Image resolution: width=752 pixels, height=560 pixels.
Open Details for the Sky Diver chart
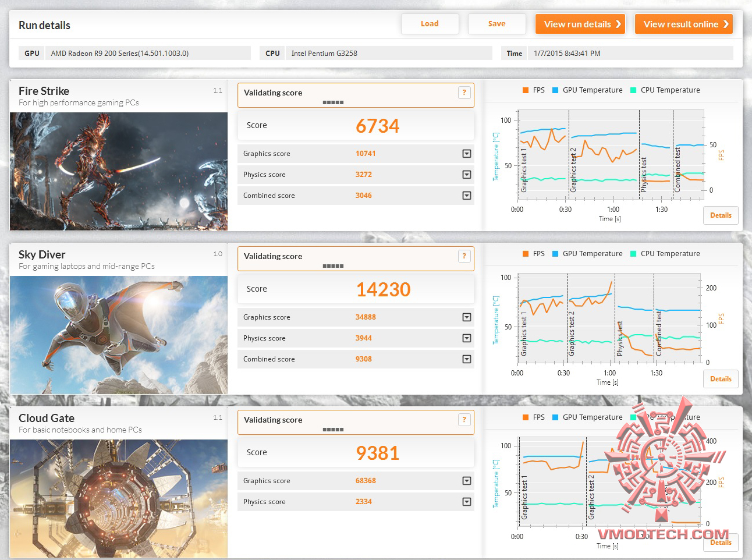point(721,379)
